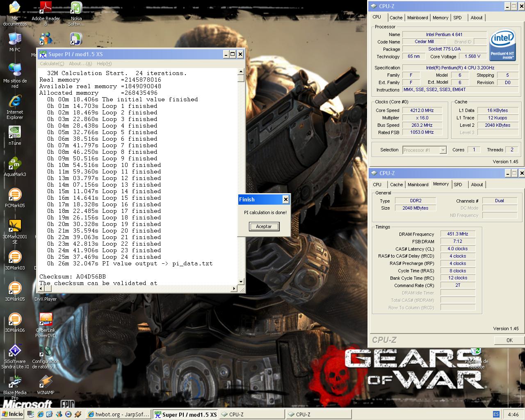Switch to hwbot.org taskbar window
The height and width of the screenshot is (420, 525).
118,414
